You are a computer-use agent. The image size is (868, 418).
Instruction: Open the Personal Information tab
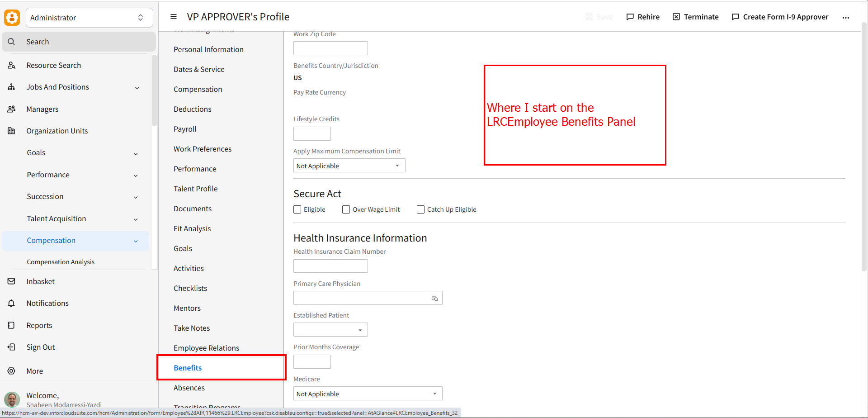[x=208, y=49]
